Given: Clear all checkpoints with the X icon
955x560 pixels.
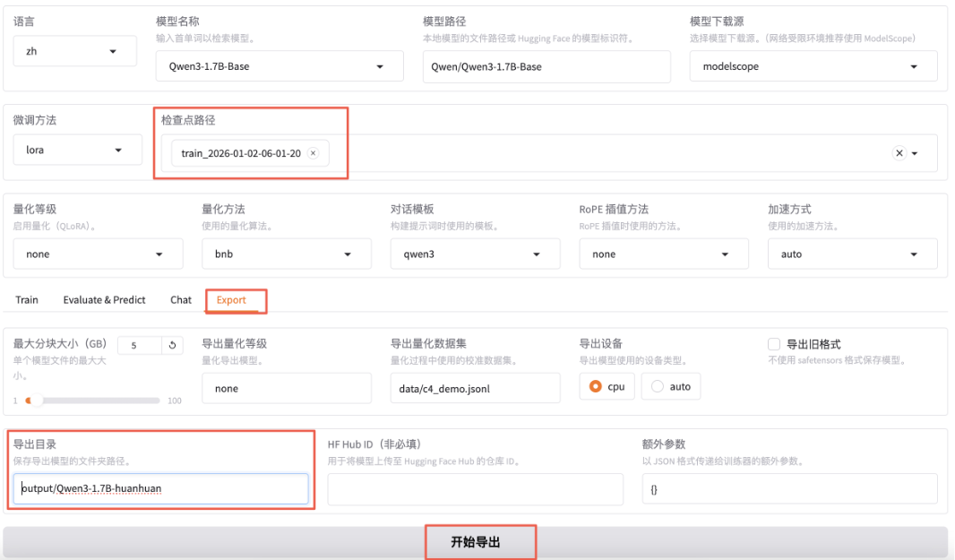Looking at the screenshot, I should point(899,152).
